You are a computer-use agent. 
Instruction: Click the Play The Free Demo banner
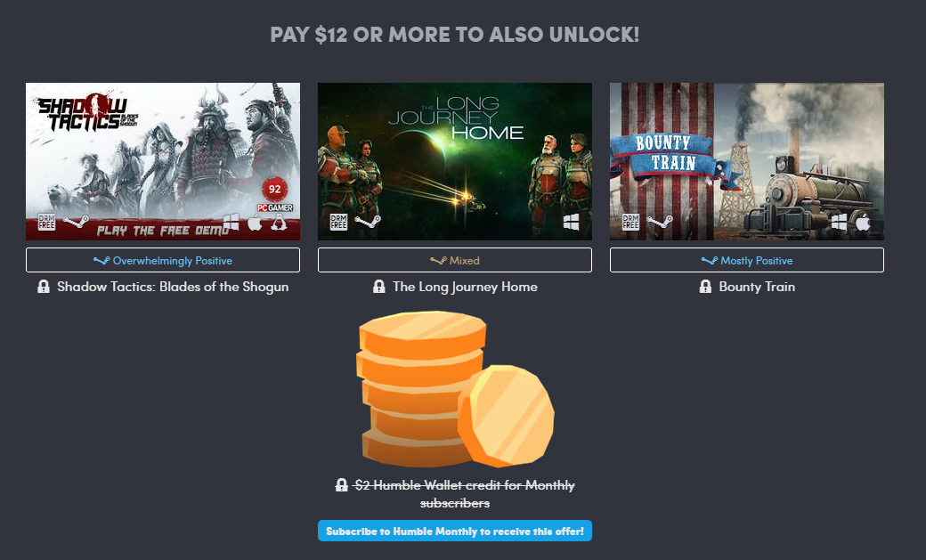(x=162, y=231)
